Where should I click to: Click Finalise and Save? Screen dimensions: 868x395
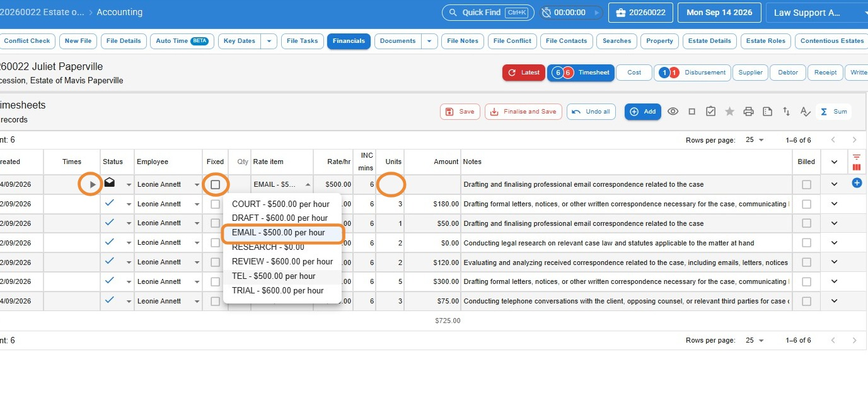pos(523,112)
